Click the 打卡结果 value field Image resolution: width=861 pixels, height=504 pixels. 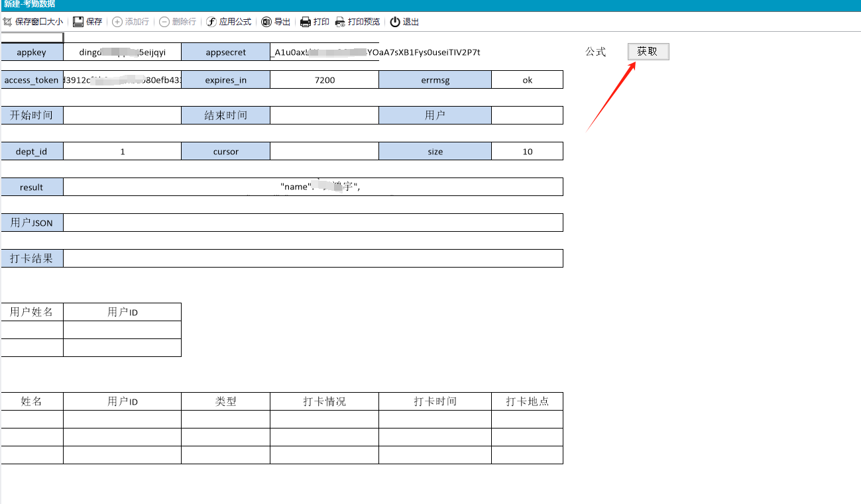313,258
